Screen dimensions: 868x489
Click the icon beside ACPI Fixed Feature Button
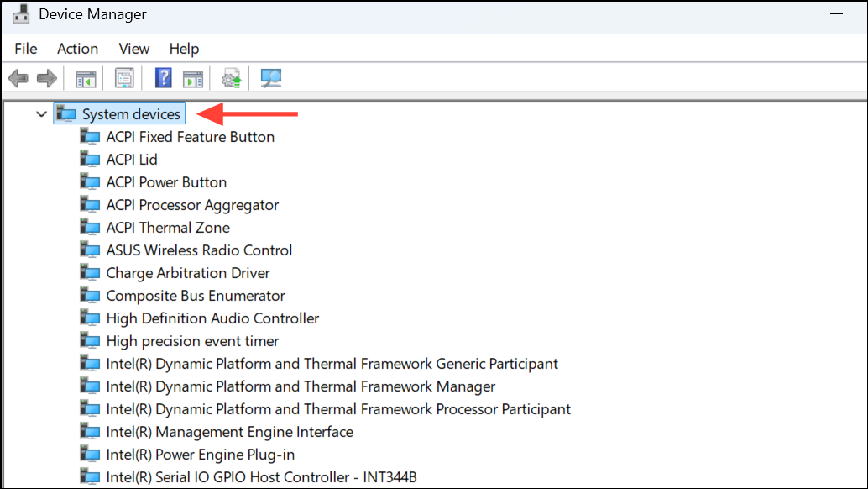90,136
